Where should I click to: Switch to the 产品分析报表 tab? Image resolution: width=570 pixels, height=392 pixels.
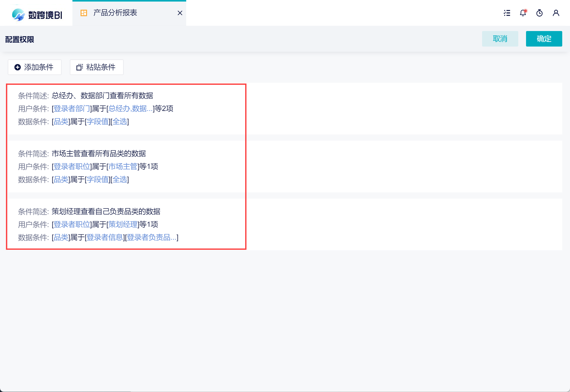click(115, 13)
